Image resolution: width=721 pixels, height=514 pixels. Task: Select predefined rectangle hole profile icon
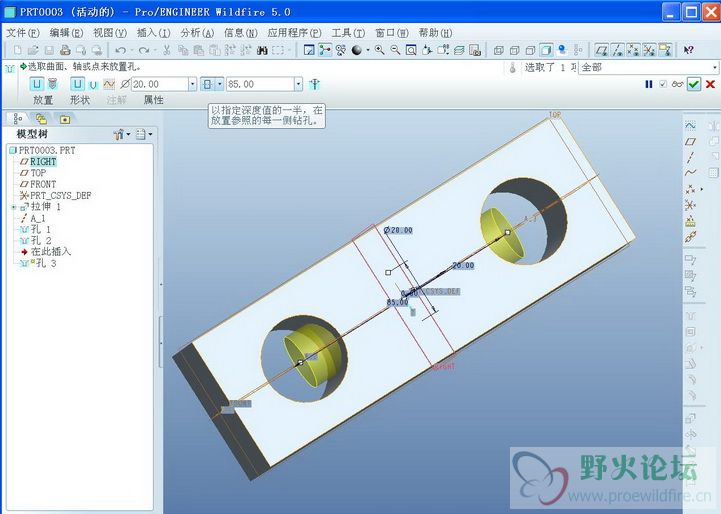click(x=77, y=84)
